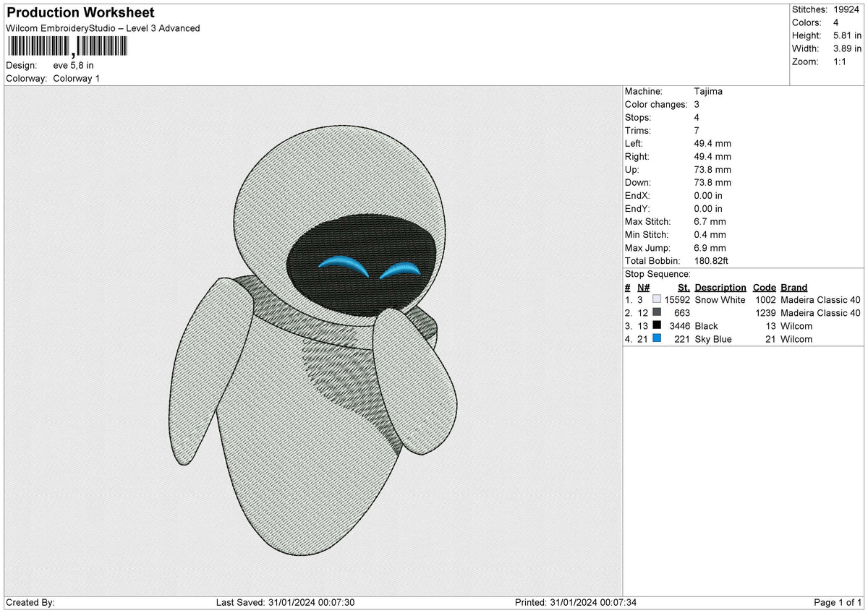Click the '73.8 mm' value in the Down row
This screenshot has height=613, width=868.
point(712,182)
